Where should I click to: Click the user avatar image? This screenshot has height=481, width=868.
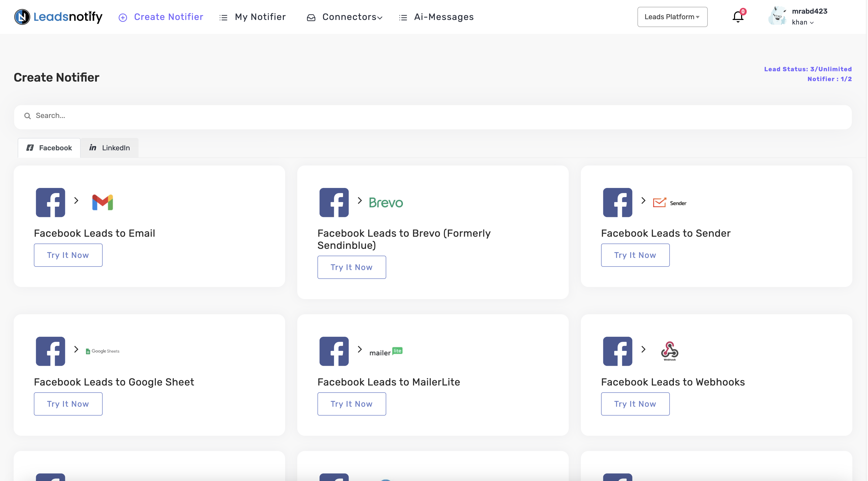pos(777,16)
